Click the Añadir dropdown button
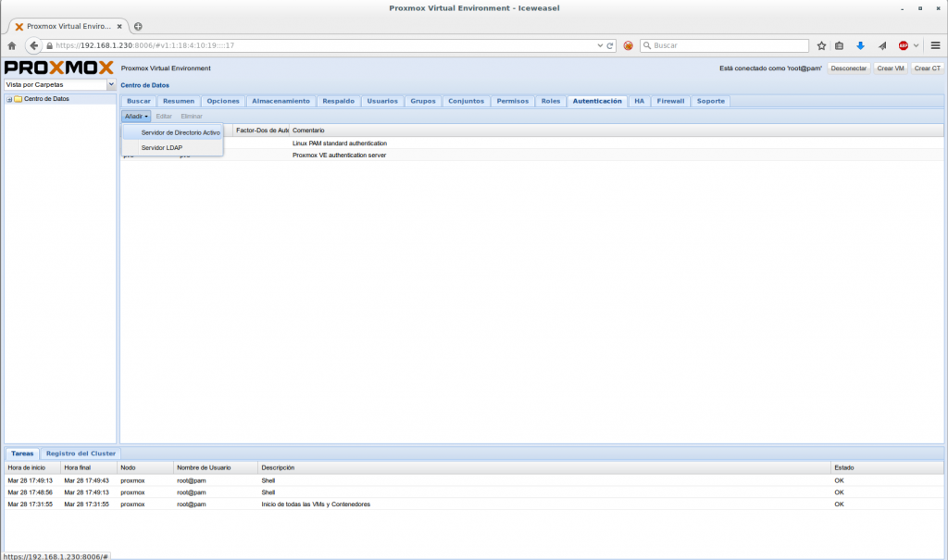 136,116
